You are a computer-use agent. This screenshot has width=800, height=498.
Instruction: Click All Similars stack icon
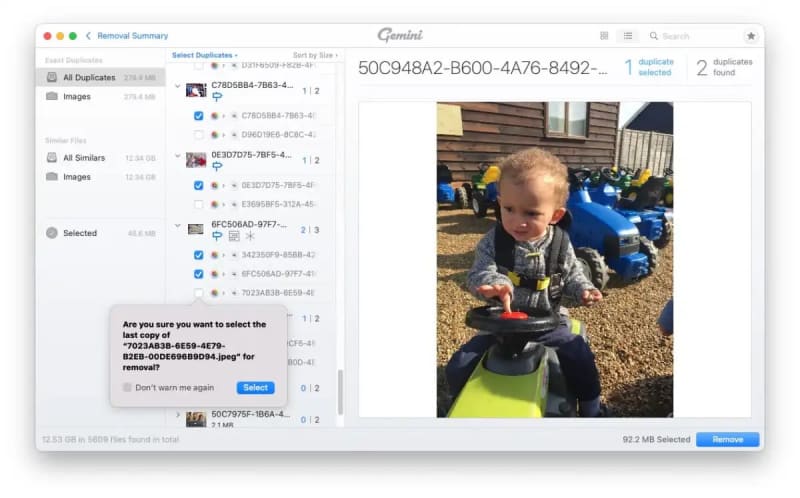point(52,158)
